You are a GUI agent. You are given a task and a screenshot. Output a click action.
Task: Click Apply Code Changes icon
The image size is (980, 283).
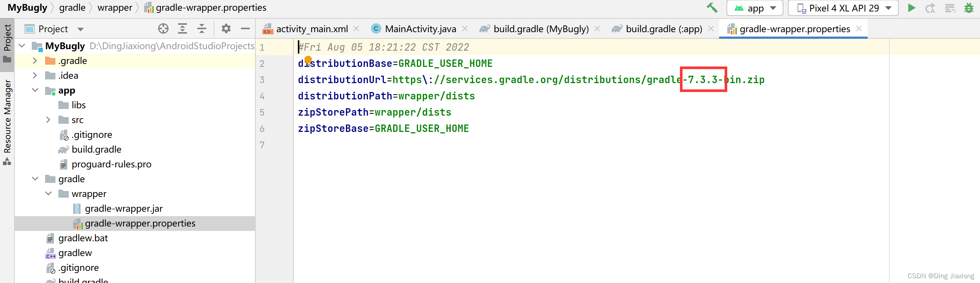pyautogui.click(x=950, y=8)
